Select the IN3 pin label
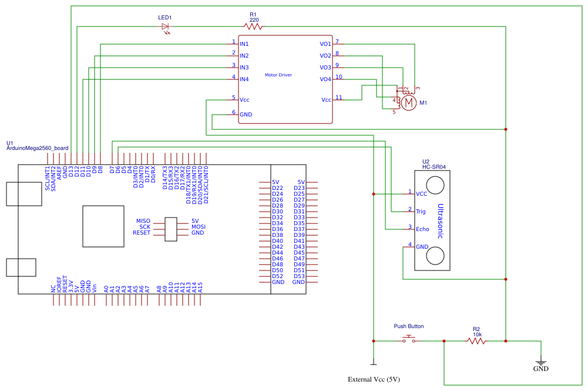Image resolution: width=588 pixels, height=391 pixels. point(244,68)
